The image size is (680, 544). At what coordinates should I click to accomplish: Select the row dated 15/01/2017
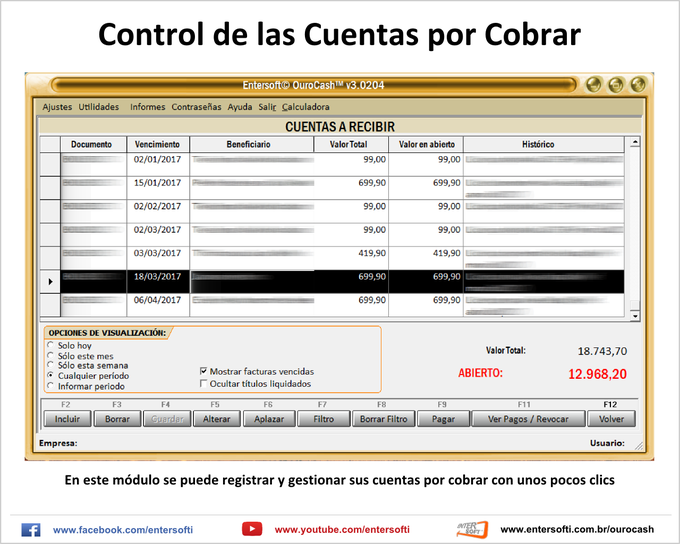[x=332, y=188]
